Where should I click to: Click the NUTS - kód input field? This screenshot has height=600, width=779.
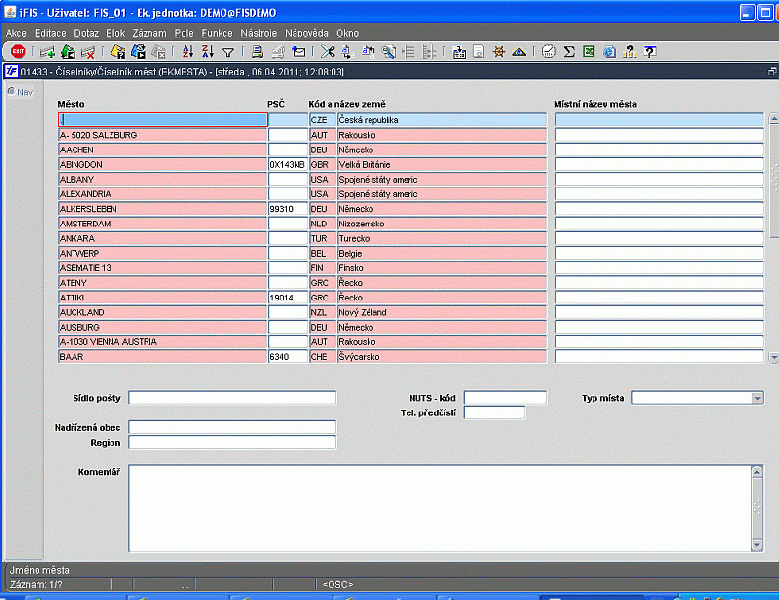click(x=505, y=398)
